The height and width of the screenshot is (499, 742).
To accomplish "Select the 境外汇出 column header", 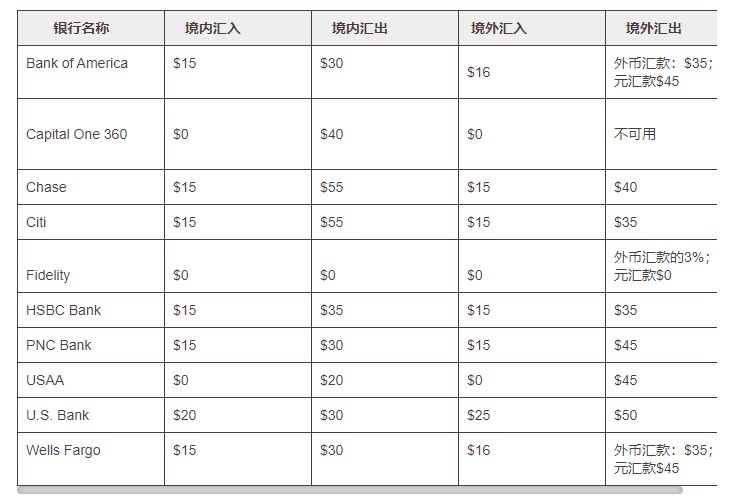I will click(662, 28).
